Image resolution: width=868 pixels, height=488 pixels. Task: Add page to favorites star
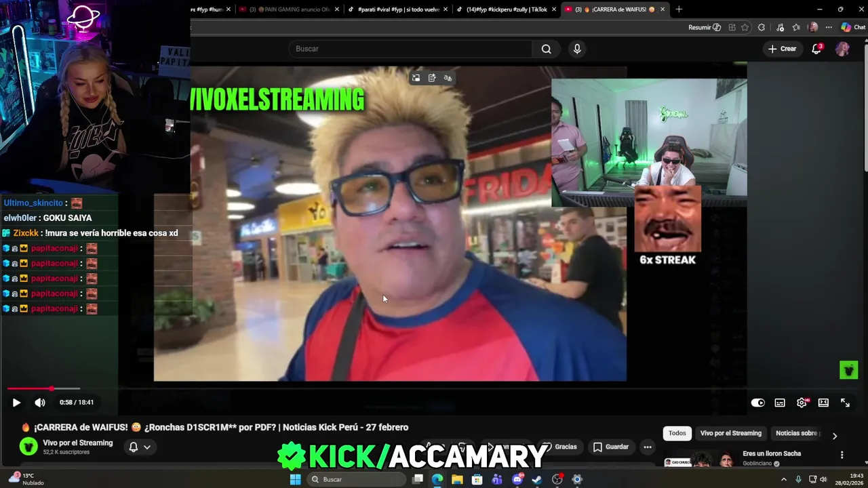(745, 27)
